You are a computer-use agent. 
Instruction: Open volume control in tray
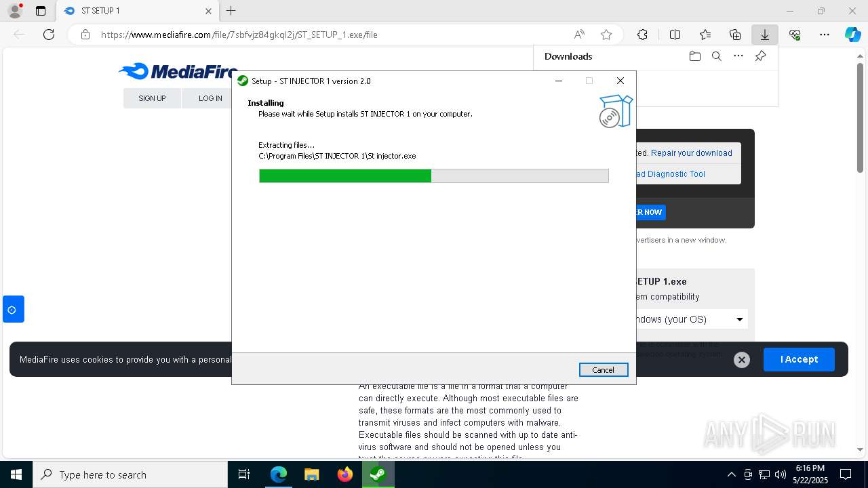tap(781, 474)
